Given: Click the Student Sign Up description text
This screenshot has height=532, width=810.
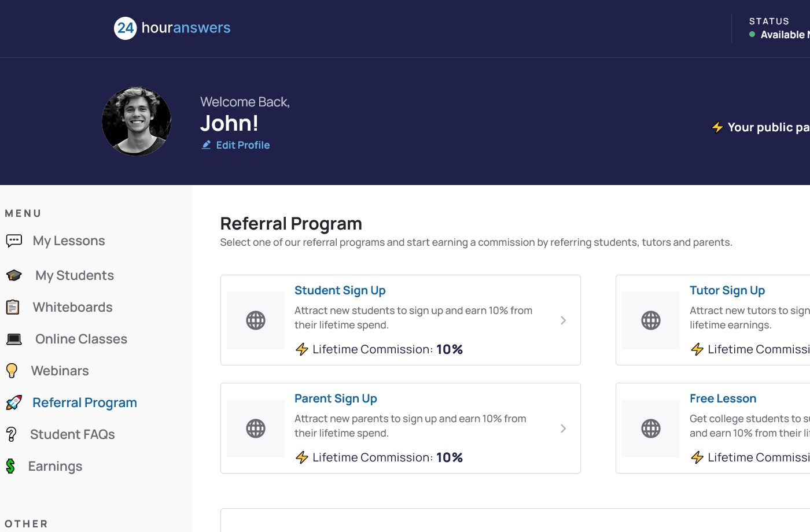Looking at the screenshot, I should (x=413, y=317).
